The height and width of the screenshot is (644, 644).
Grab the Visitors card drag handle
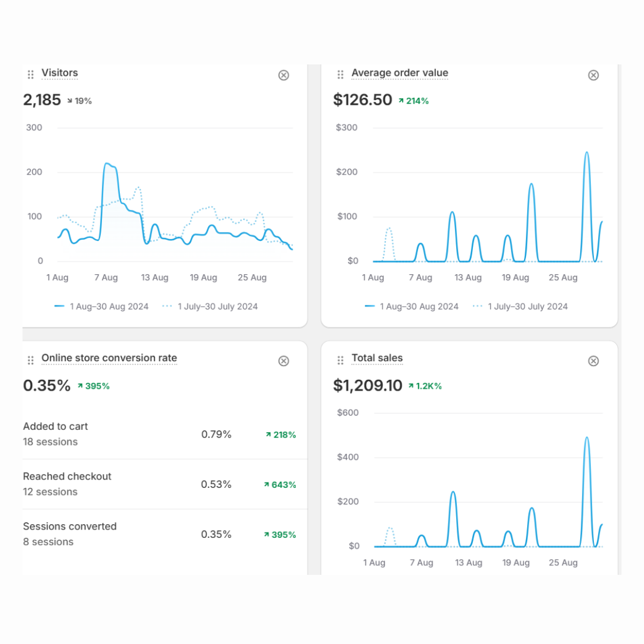(x=30, y=75)
